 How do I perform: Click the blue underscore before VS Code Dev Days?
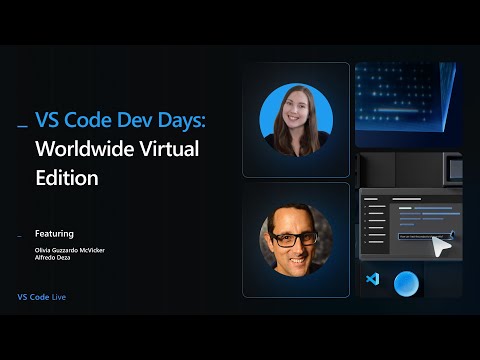tap(22, 126)
